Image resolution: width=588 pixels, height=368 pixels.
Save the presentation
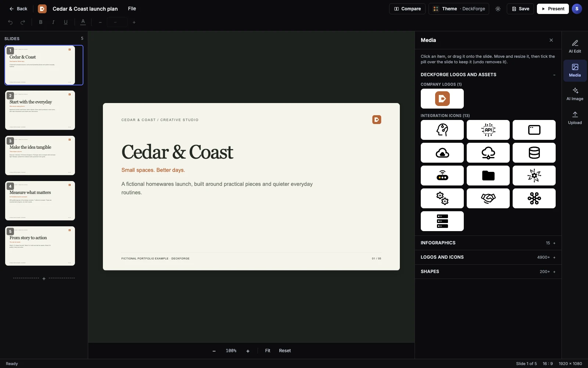[x=520, y=9]
